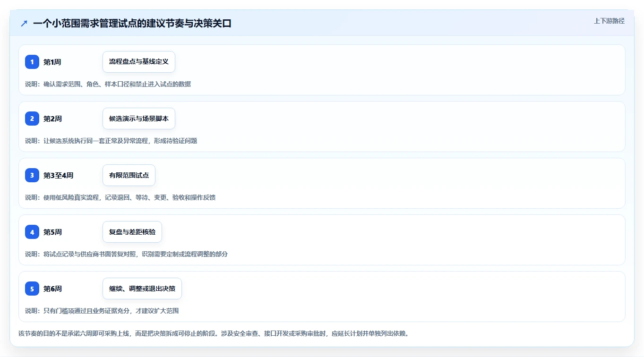Select the 有限范围试点 chip
The width and height of the screenshot is (644, 357).
129,175
